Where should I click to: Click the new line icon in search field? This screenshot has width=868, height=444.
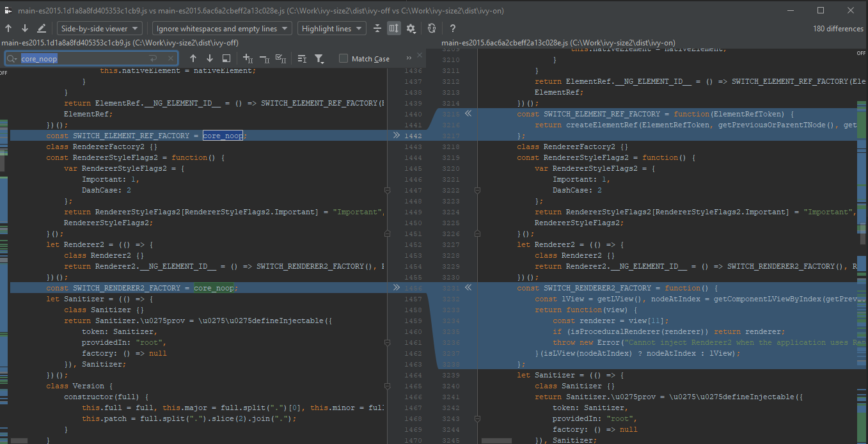coord(153,58)
